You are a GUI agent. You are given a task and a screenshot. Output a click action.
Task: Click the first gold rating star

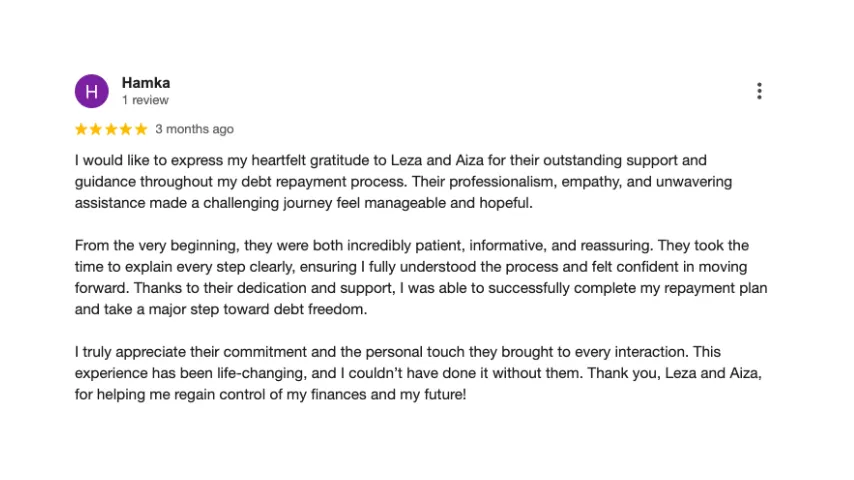pos(81,129)
